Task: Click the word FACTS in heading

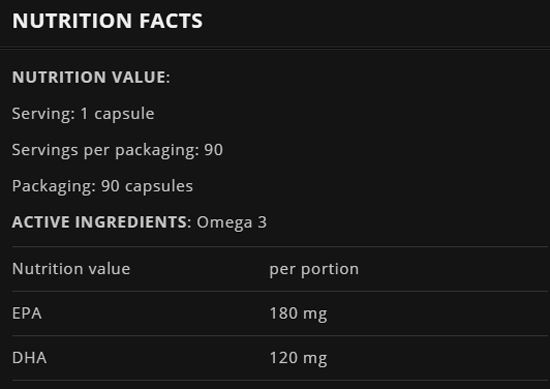Action: tap(171, 21)
